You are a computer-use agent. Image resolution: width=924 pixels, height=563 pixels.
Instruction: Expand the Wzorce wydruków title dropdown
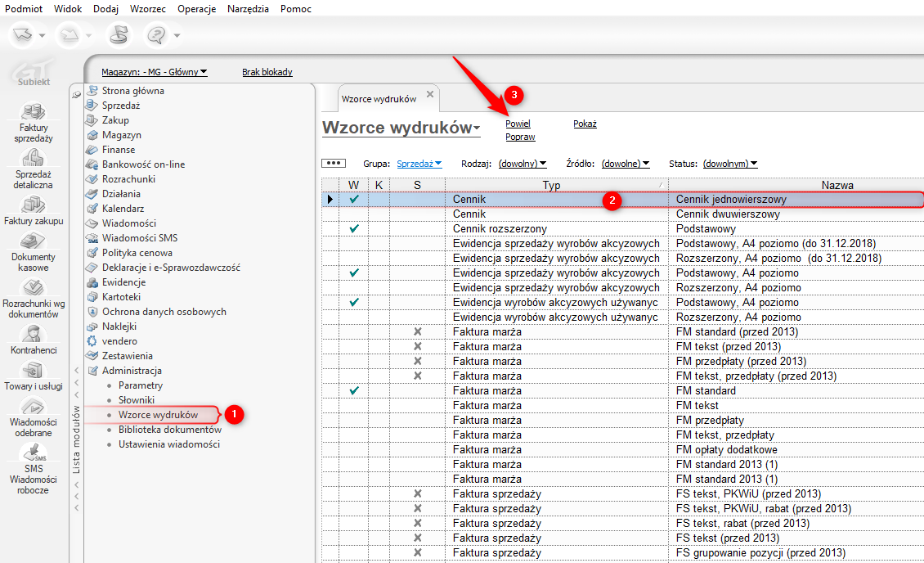click(x=477, y=128)
